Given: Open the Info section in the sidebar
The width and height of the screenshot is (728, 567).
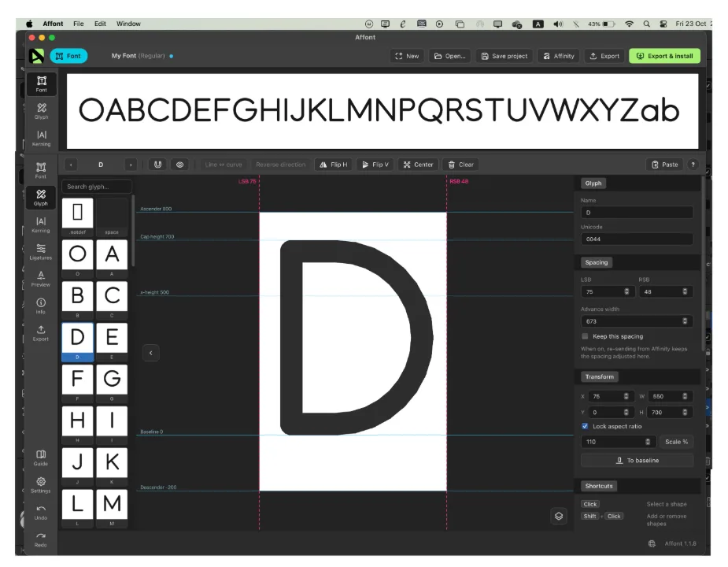Looking at the screenshot, I should 41,306.
